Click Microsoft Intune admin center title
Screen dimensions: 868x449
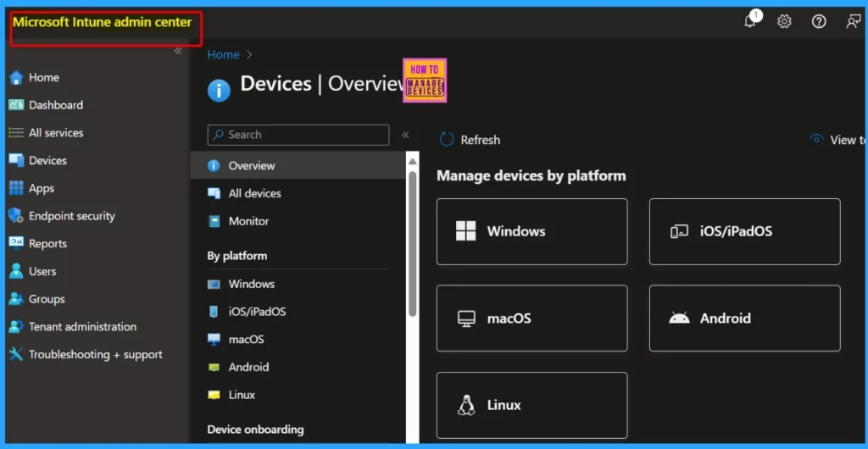pos(103,23)
